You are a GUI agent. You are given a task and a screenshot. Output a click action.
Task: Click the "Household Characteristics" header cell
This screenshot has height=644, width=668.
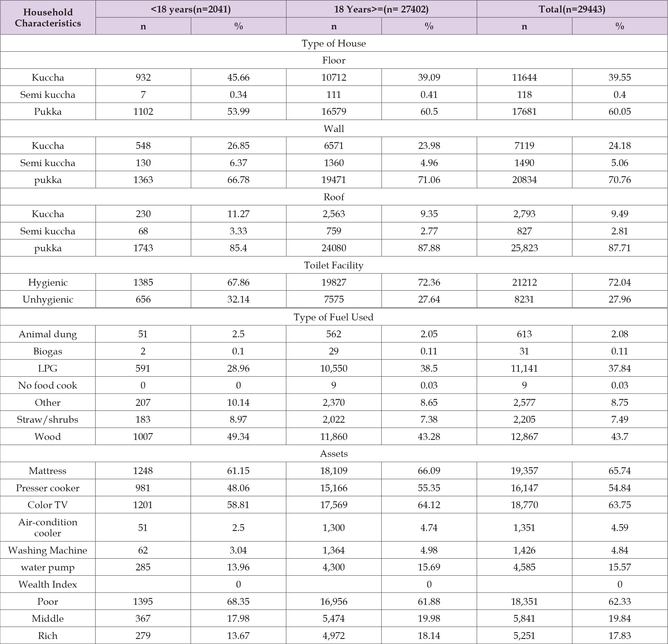click(48, 18)
